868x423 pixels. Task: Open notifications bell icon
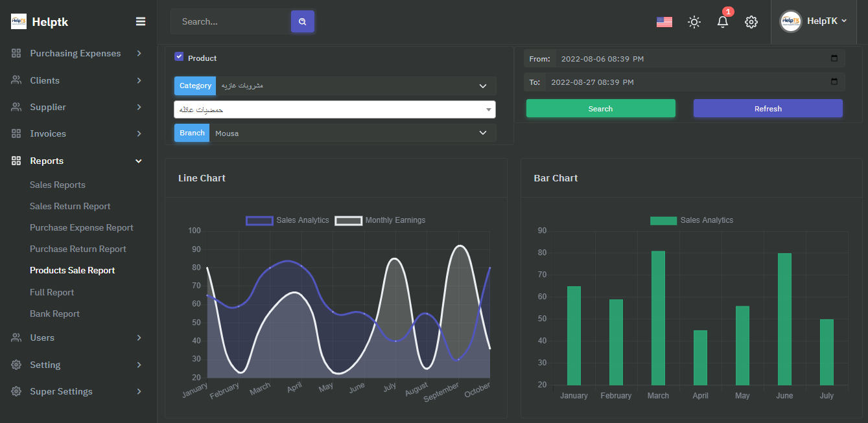722,22
